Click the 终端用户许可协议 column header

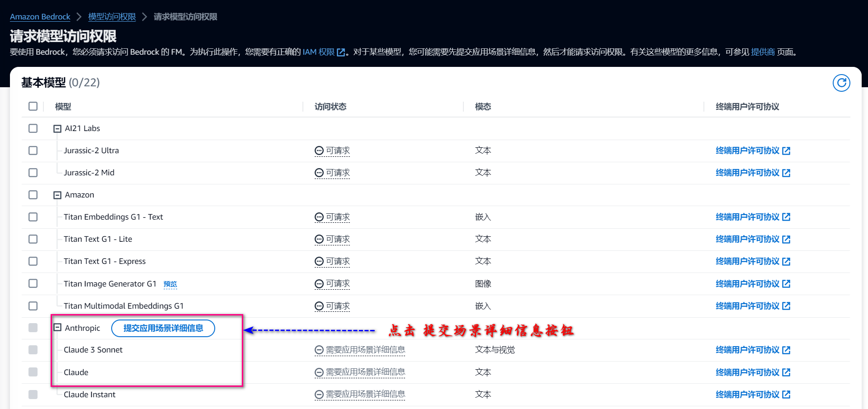[747, 107]
